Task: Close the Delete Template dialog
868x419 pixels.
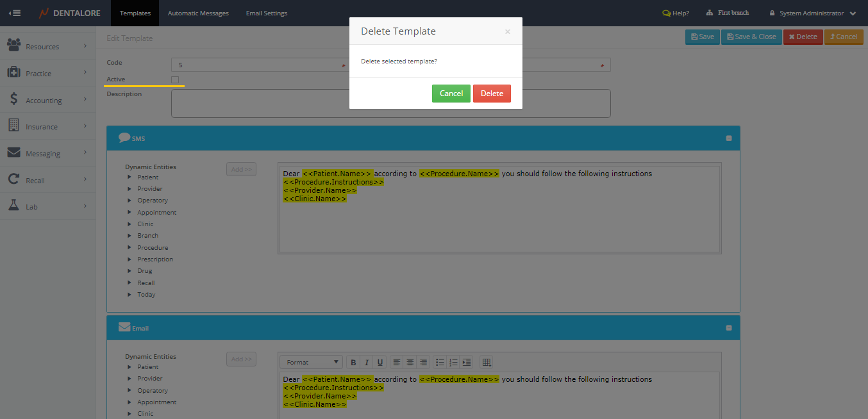Action: (508, 31)
